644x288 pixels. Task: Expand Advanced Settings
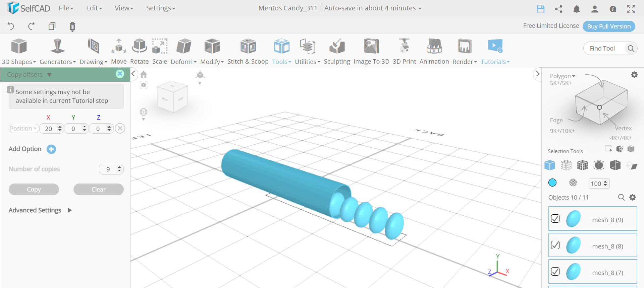click(x=69, y=210)
